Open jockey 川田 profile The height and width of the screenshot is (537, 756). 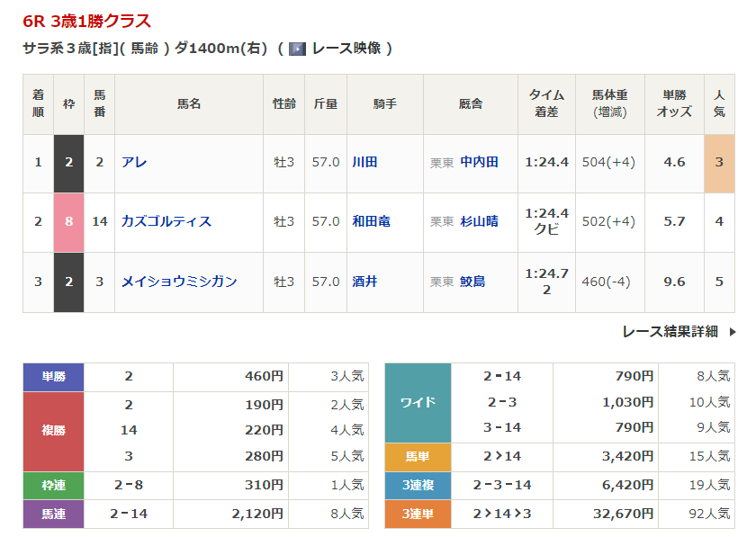[x=364, y=163]
